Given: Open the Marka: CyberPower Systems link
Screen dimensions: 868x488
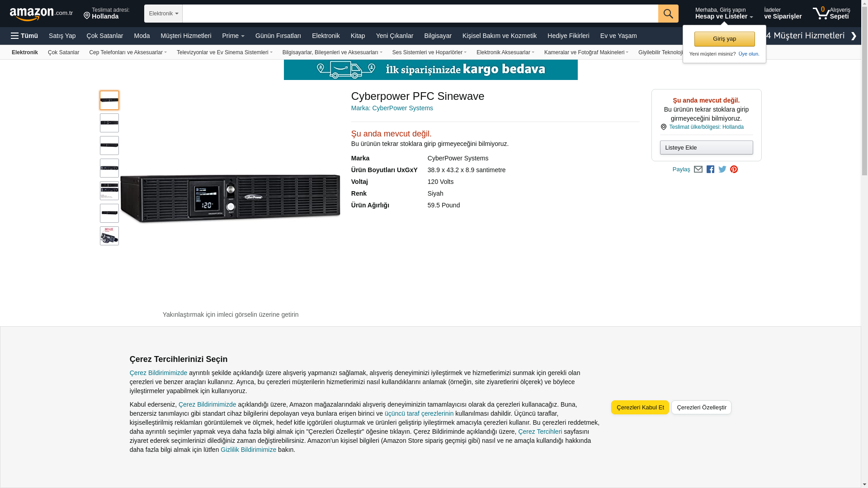Looking at the screenshot, I should coord(392,108).
